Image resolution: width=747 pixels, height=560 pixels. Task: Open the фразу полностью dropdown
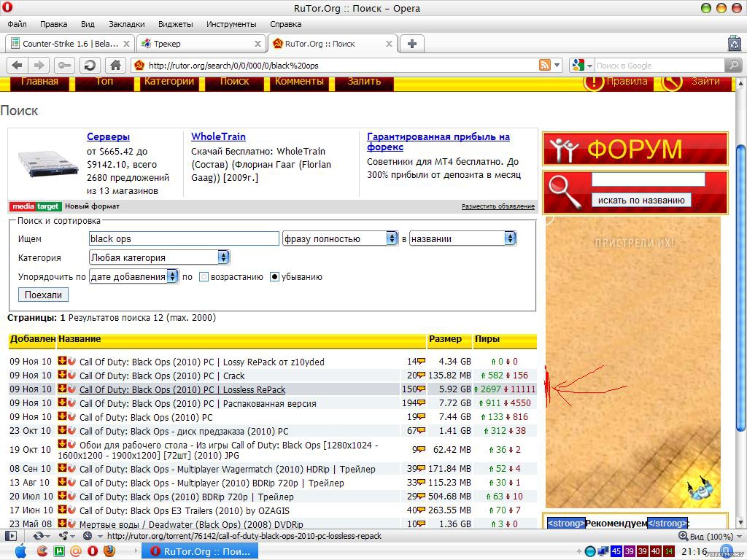point(340,238)
